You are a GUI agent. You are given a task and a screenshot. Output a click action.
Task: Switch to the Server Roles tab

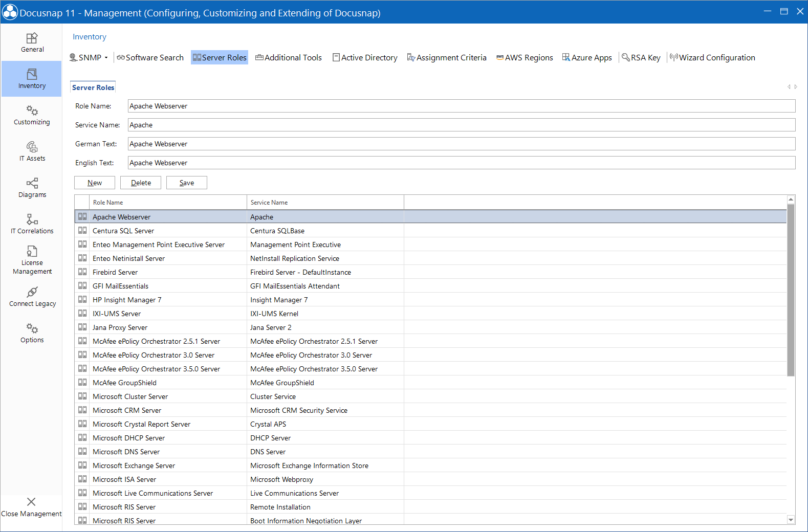click(x=93, y=87)
